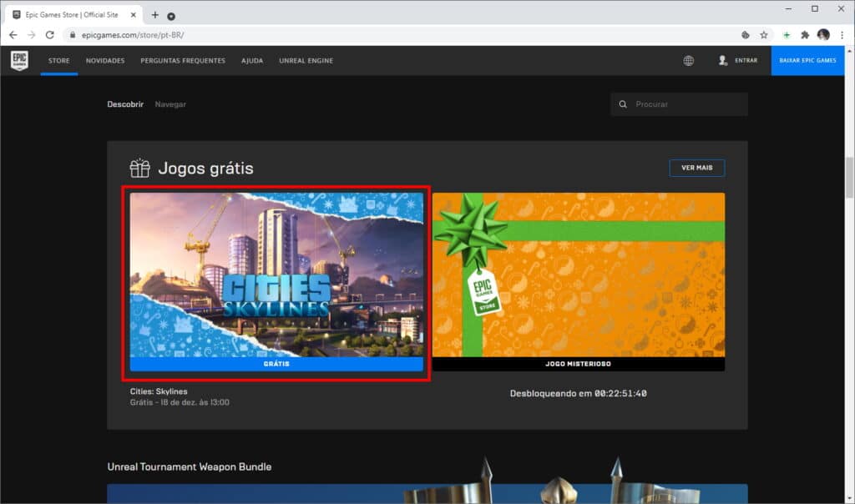Click the scrollbar down arrow
Image resolution: width=855 pixels, height=504 pixels.
pos(849,498)
